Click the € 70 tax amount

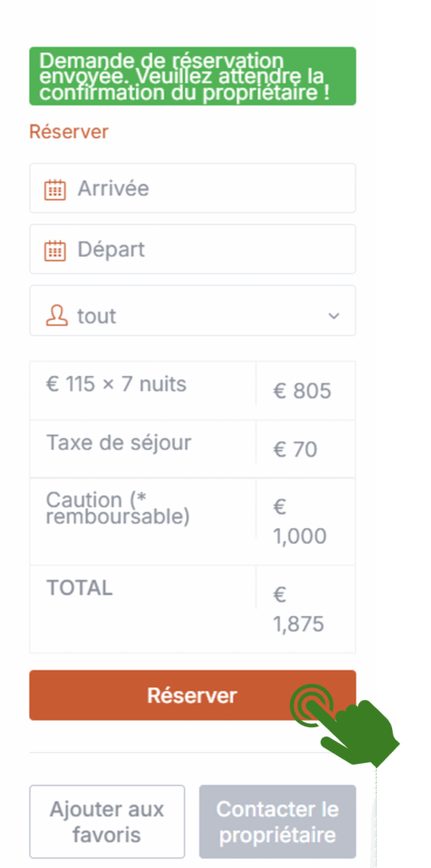[x=295, y=450]
